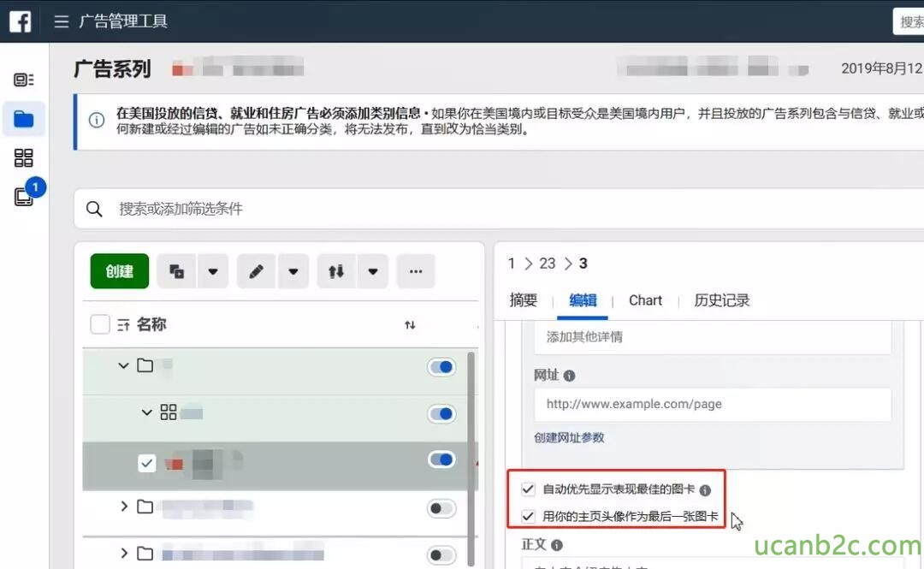Click breadcrumb item 3
Image resolution: width=924 pixels, height=569 pixels.
[x=583, y=264]
